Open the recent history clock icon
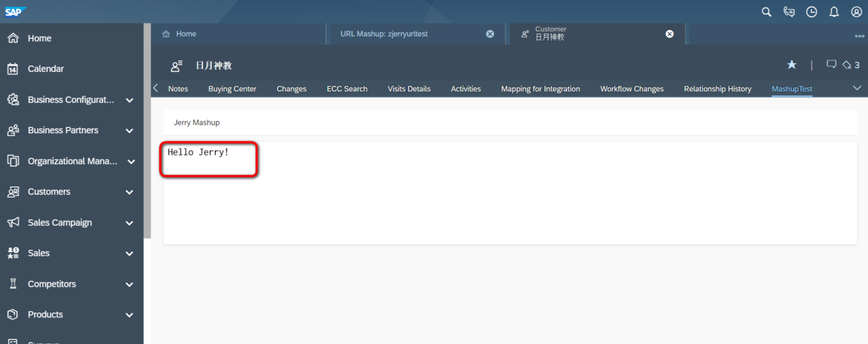This screenshot has height=344, width=868. 811,12
